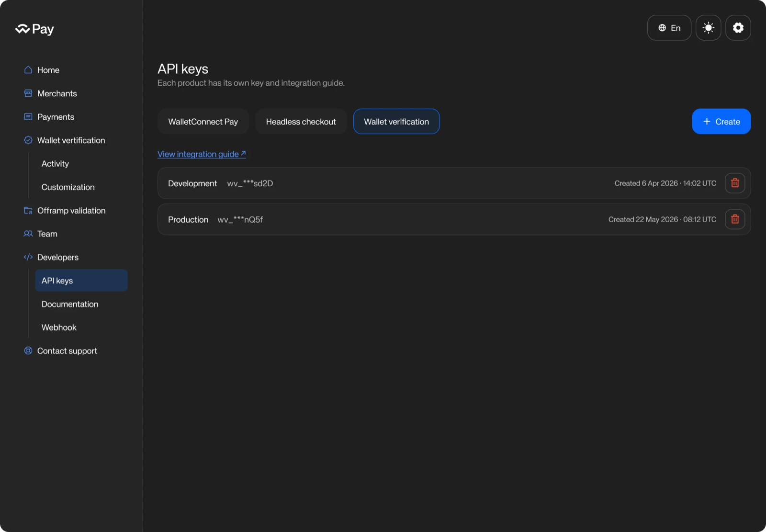This screenshot has width=766, height=532.
Task: Select API keys sidebar item
Action: tap(81, 281)
